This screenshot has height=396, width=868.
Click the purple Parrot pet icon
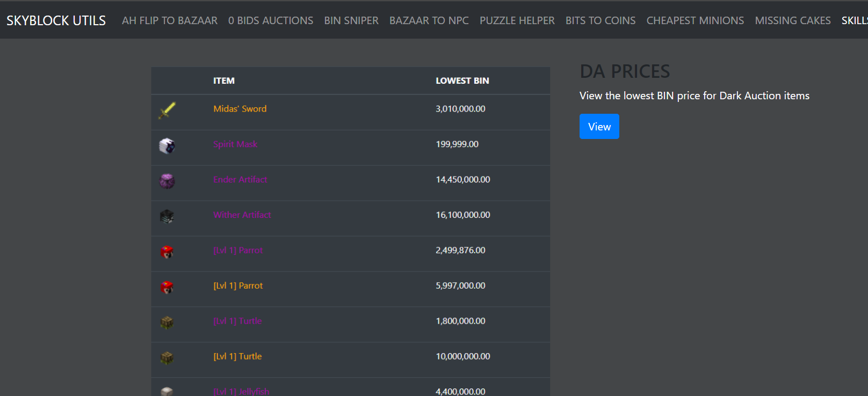coord(167,252)
